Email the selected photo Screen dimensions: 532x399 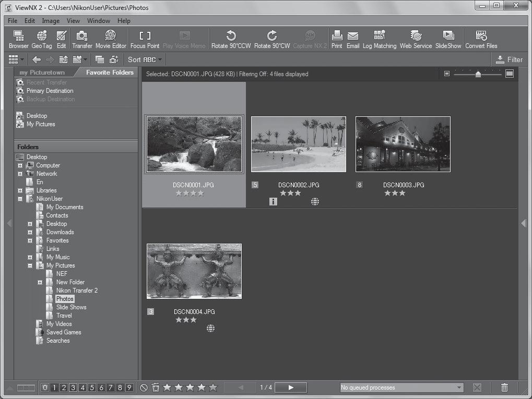(353, 39)
